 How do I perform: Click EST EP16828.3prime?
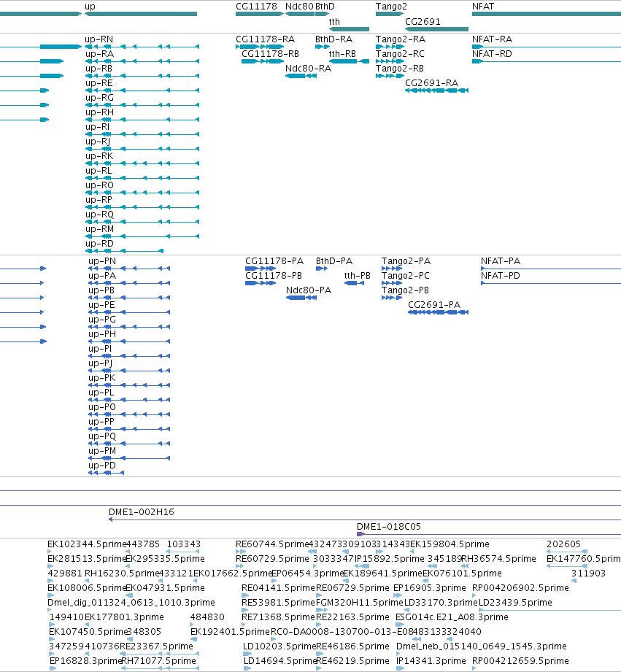click(x=85, y=661)
